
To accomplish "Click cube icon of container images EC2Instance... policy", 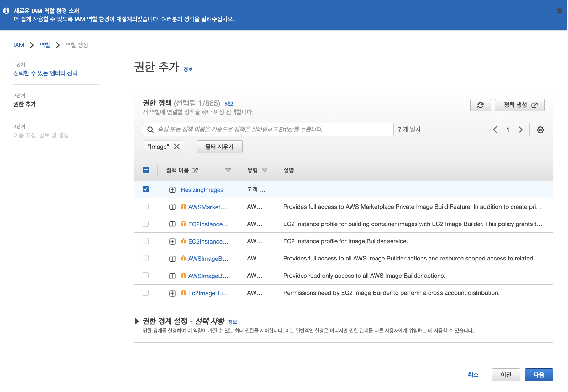I will click(x=183, y=224).
